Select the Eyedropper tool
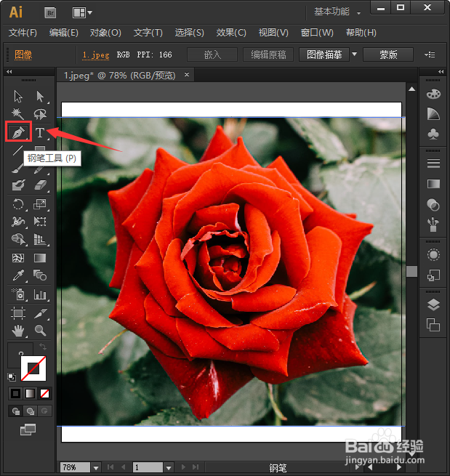450x476 pixels. point(18,275)
